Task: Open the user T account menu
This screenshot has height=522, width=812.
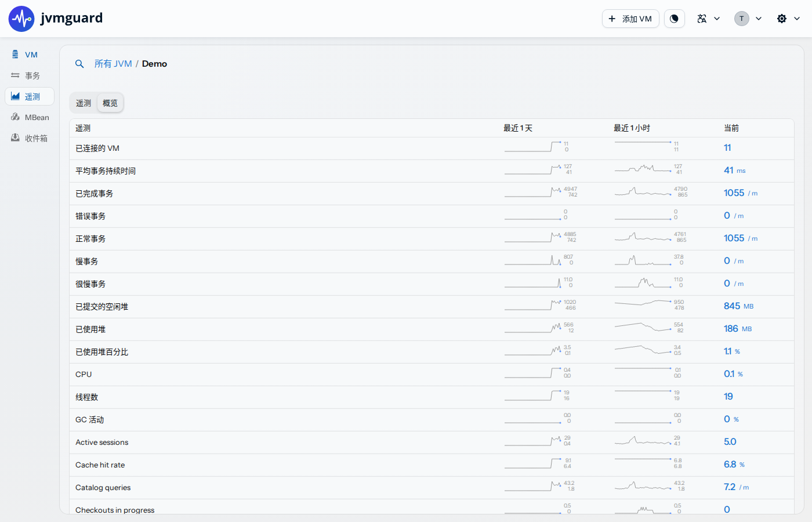Action: click(748, 19)
